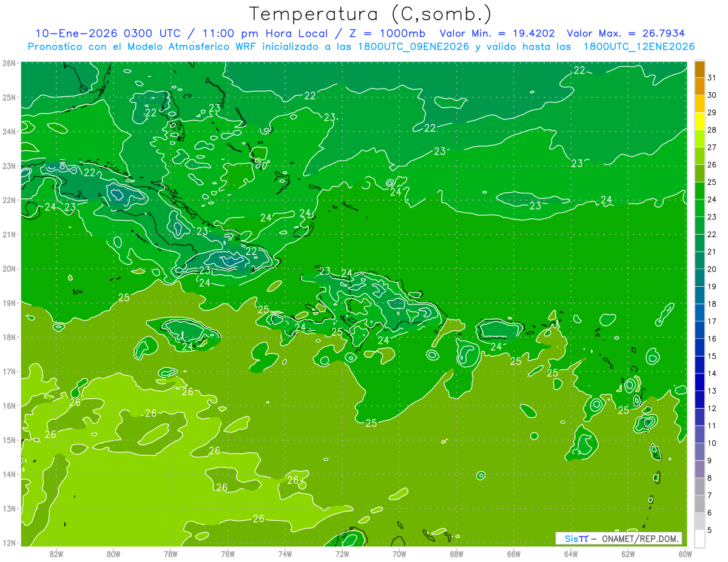
Task: Click the '24N' latitude axis label
Action: [x=10, y=132]
